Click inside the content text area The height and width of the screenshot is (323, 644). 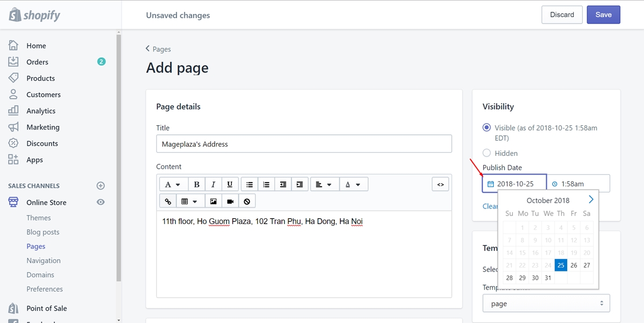304,254
